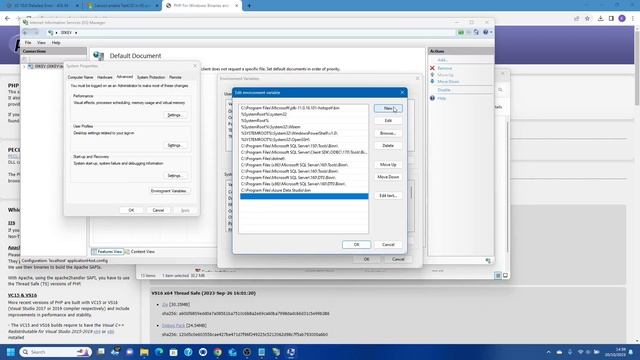This screenshot has width=640, height=360.
Task: Select the Azure Data Studio\bin path entry
Action: pos(304,190)
